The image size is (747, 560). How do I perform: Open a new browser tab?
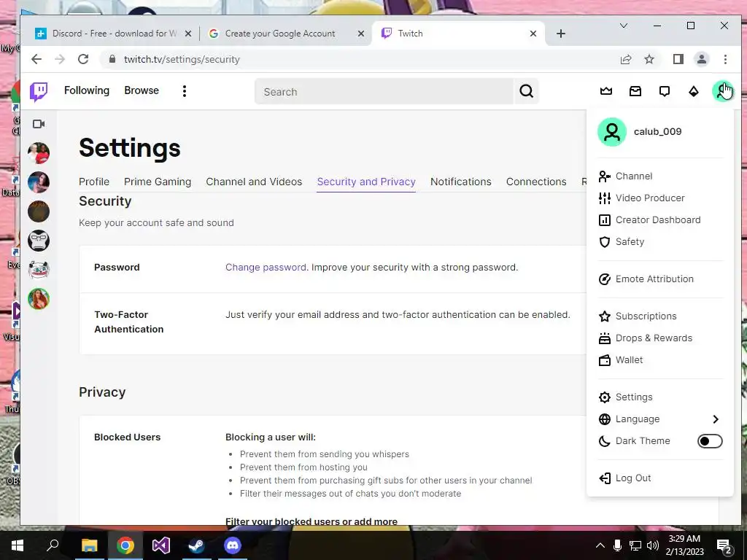pyautogui.click(x=561, y=34)
